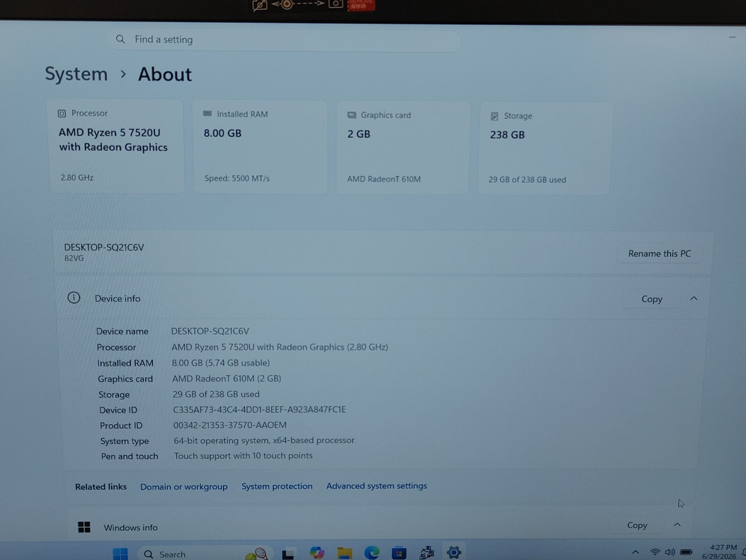Click the Rename this PC button
The height and width of the screenshot is (560, 746).
point(659,254)
